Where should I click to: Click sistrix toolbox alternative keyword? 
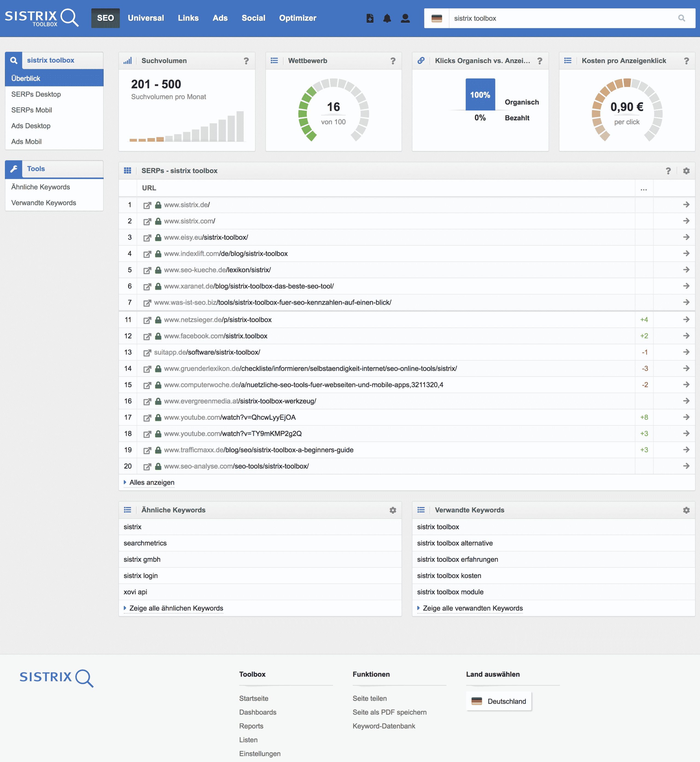point(455,543)
